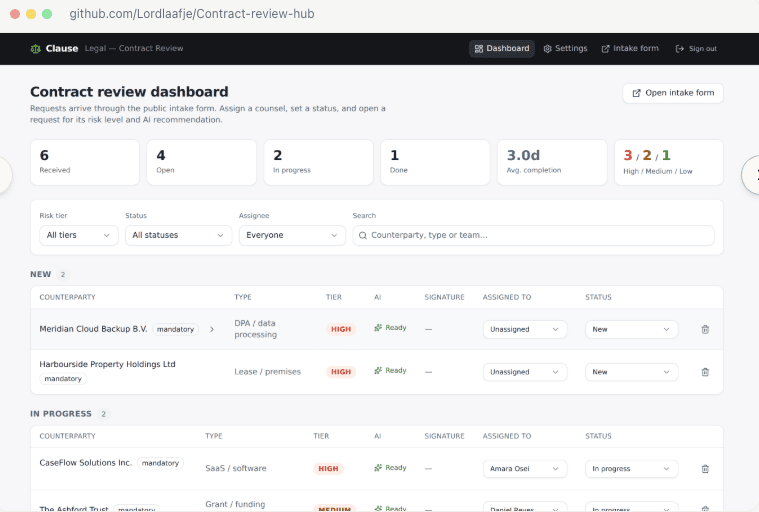Click external-link icon in Open intake form button

coord(637,93)
